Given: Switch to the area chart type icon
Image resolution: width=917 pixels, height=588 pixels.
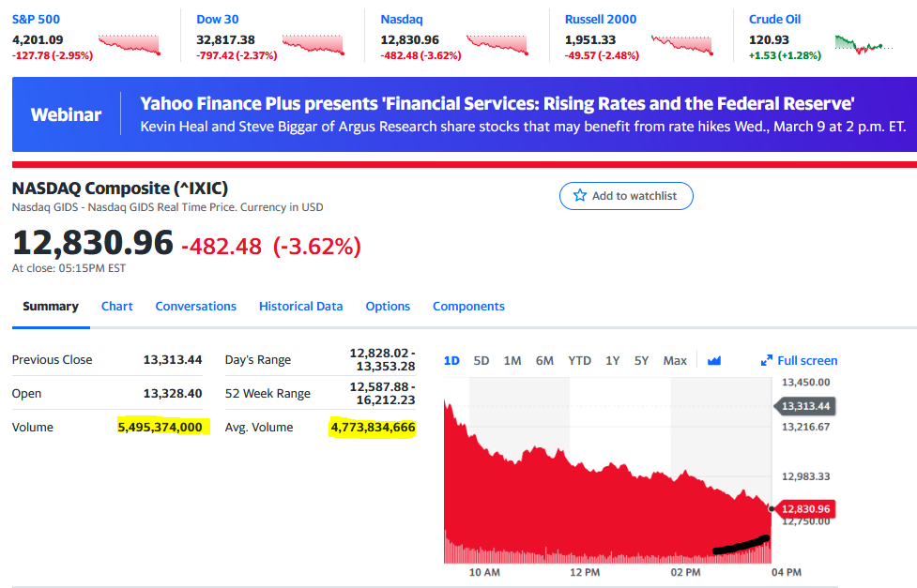Looking at the screenshot, I should 714,361.
